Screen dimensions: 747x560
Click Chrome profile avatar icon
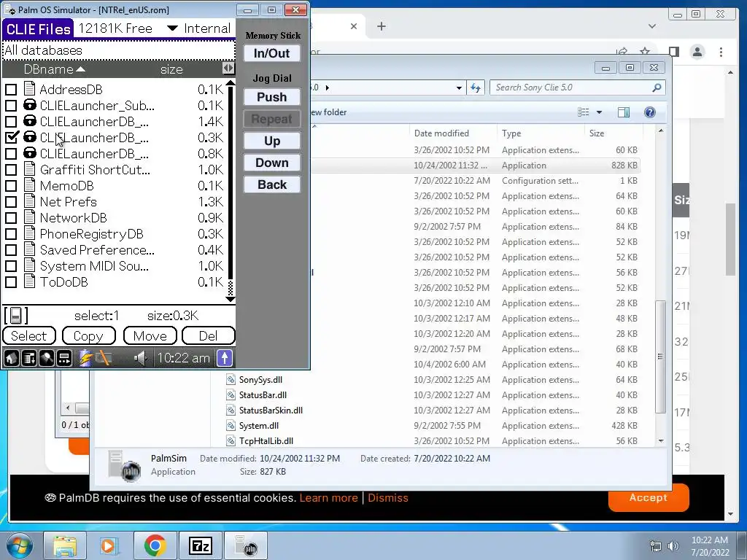(697, 52)
